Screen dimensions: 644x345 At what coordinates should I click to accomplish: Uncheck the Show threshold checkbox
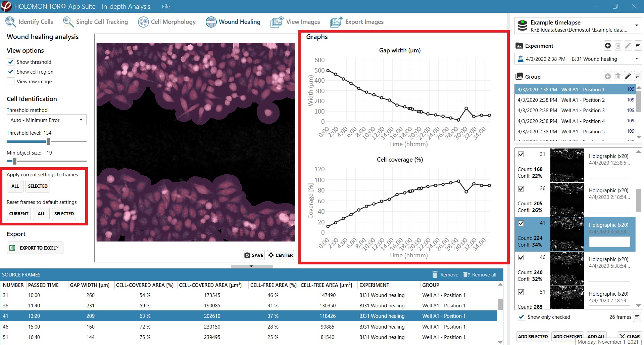(x=11, y=62)
